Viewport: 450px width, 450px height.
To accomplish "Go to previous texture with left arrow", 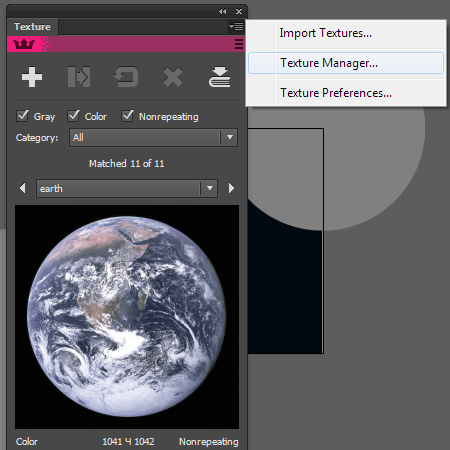I will pyautogui.click(x=22, y=188).
